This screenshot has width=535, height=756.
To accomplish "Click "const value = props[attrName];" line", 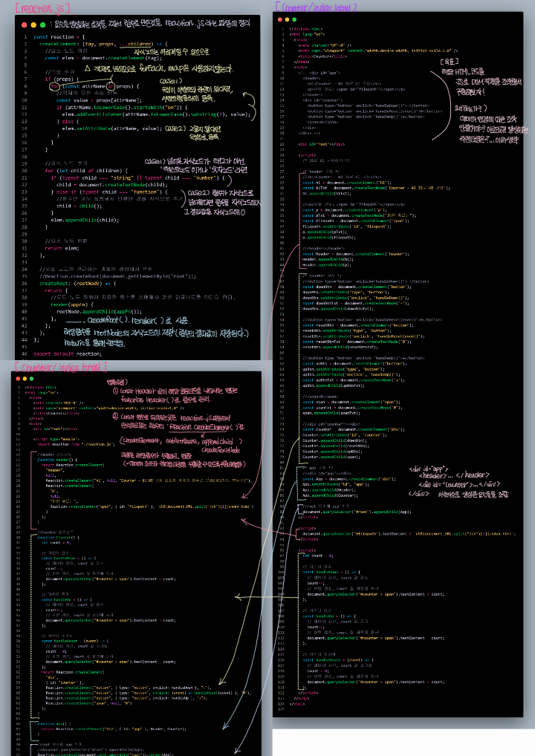I will (x=99, y=100).
